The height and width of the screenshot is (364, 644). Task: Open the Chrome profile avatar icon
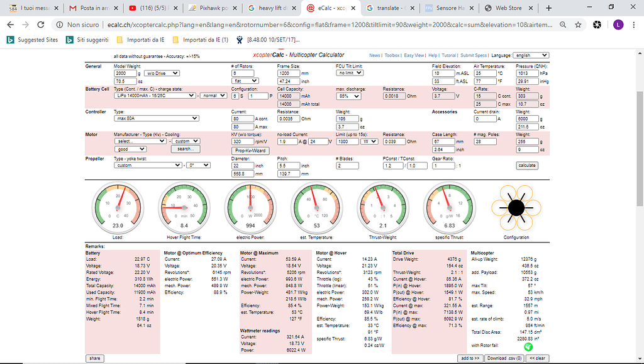pos(618,25)
